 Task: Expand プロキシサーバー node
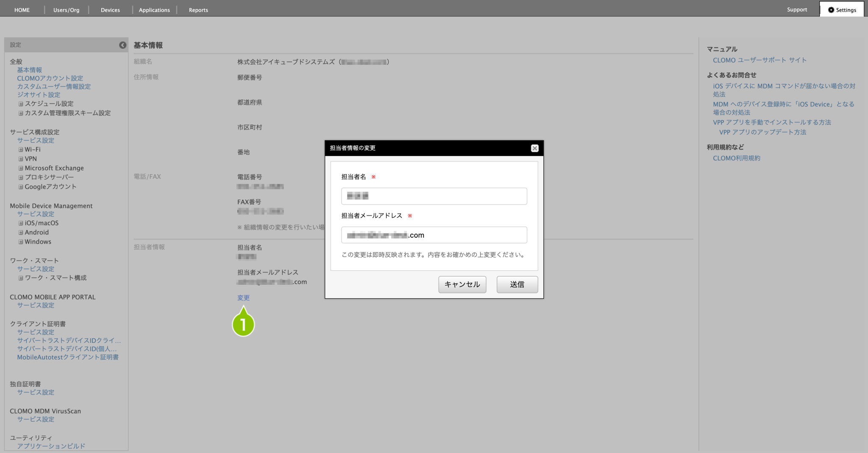click(x=20, y=178)
